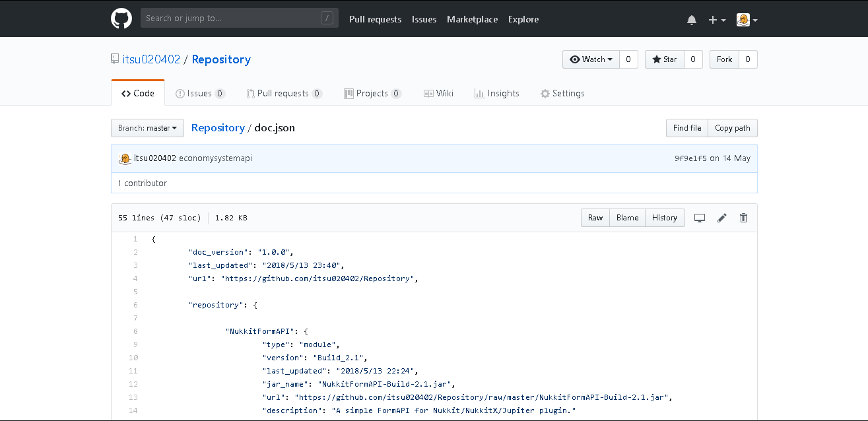Viewport: 868px width, 421px height.
Task: Click the repository book icon
Action: coord(115,59)
